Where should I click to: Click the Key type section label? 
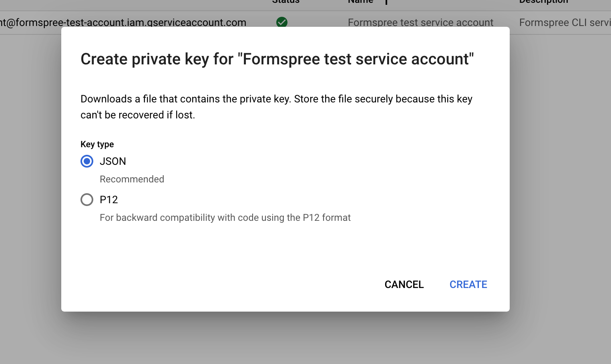coord(97,144)
